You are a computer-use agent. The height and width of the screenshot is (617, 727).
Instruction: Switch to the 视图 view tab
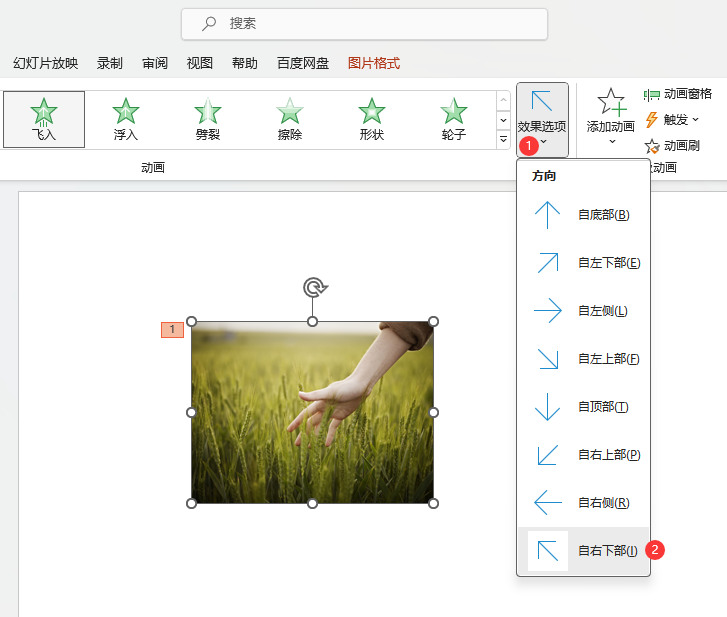200,63
